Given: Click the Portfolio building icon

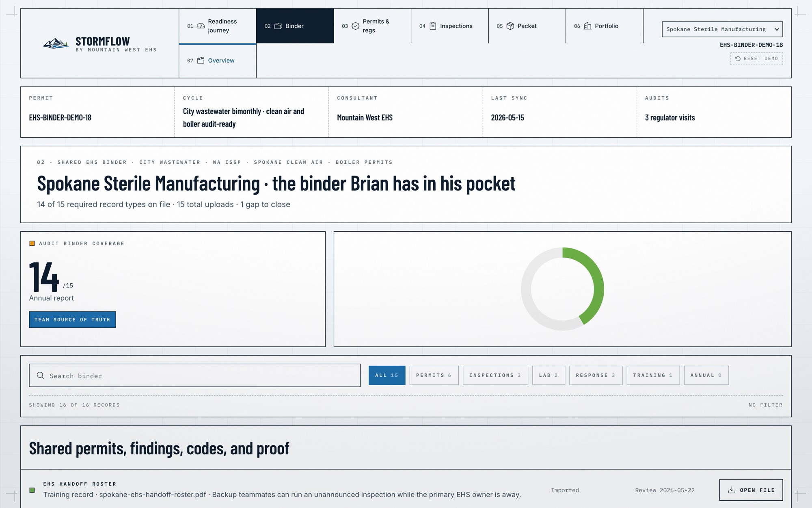Looking at the screenshot, I should pyautogui.click(x=587, y=26).
